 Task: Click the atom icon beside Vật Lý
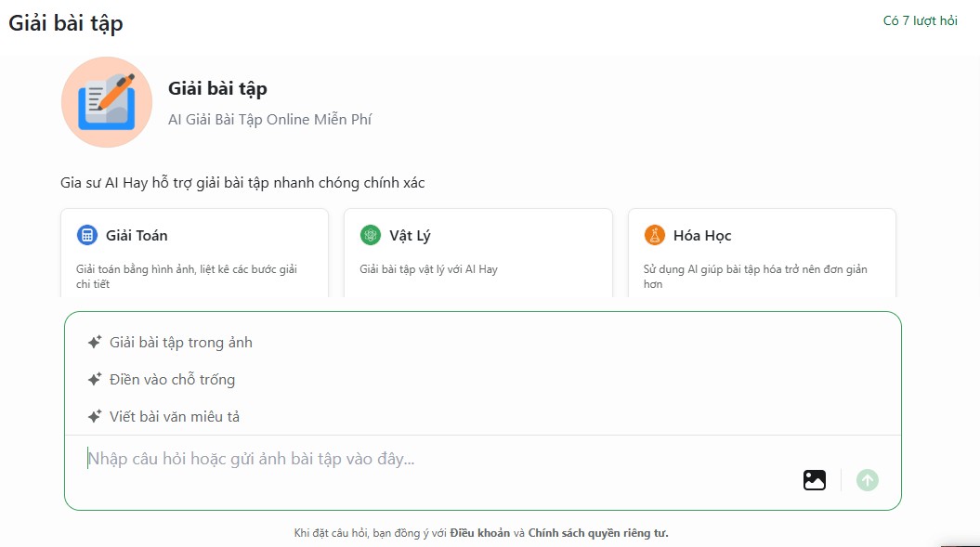coord(372,235)
